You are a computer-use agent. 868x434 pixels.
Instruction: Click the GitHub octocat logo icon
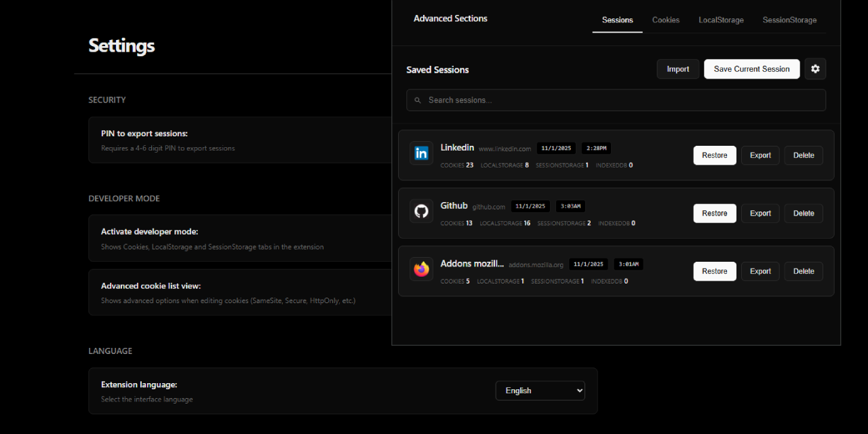tap(421, 212)
